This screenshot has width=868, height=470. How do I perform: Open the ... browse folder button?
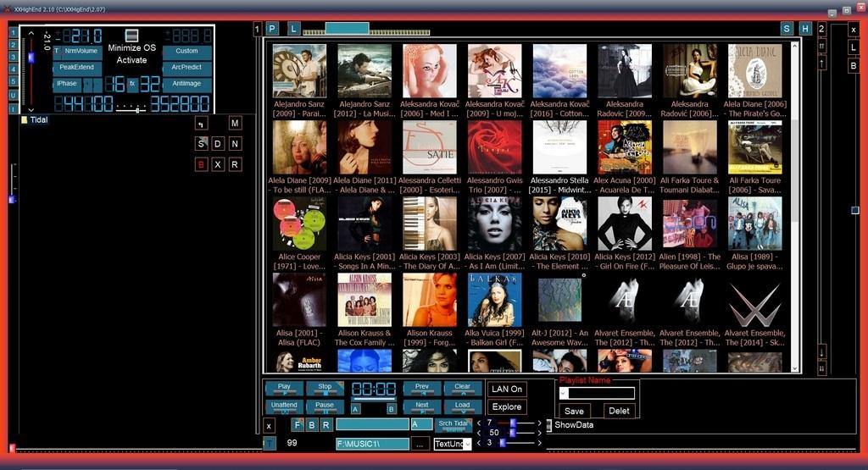coord(420,444)
